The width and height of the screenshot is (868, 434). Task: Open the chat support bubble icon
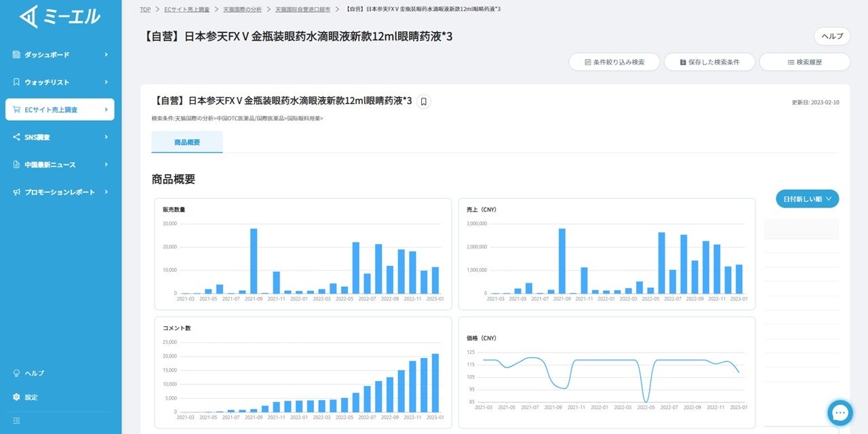(x=840, y=412)
